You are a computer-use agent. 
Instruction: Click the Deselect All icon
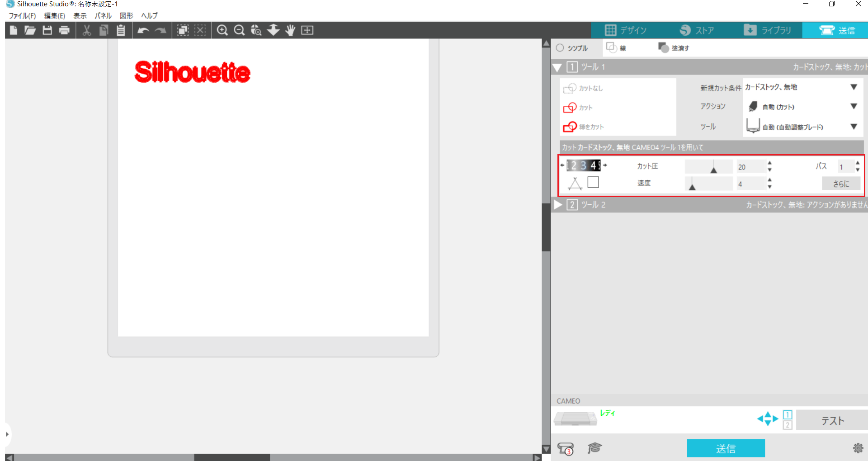tap(200, 30)
